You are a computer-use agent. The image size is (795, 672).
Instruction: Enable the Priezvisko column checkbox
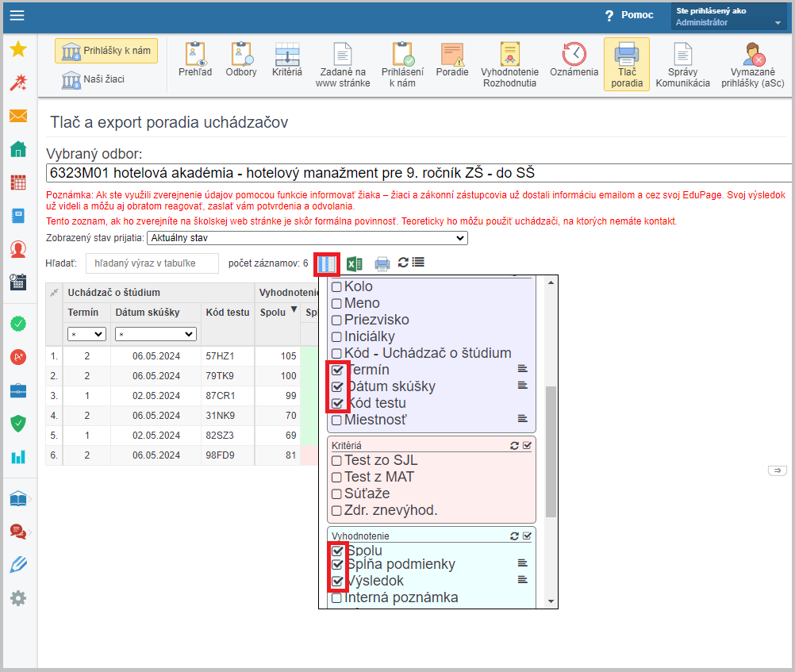(336, 320)
